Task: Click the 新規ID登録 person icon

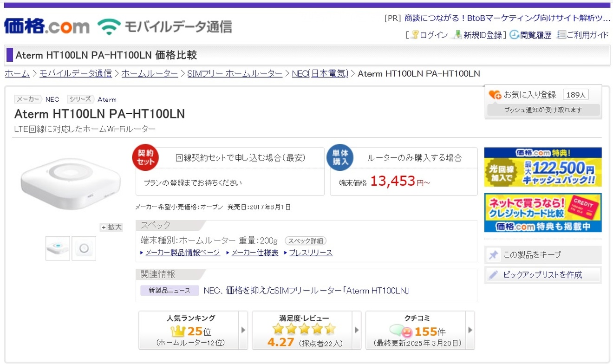Action: [x=457, y=35]
